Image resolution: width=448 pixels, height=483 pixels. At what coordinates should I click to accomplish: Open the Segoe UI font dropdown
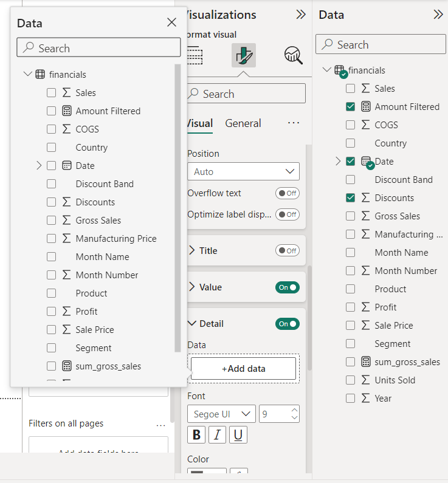point(221,414)
